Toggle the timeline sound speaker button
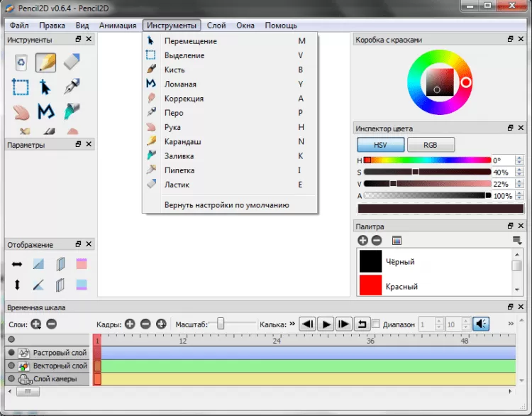Viewport: 532px width, 416px height. point(481,324)
